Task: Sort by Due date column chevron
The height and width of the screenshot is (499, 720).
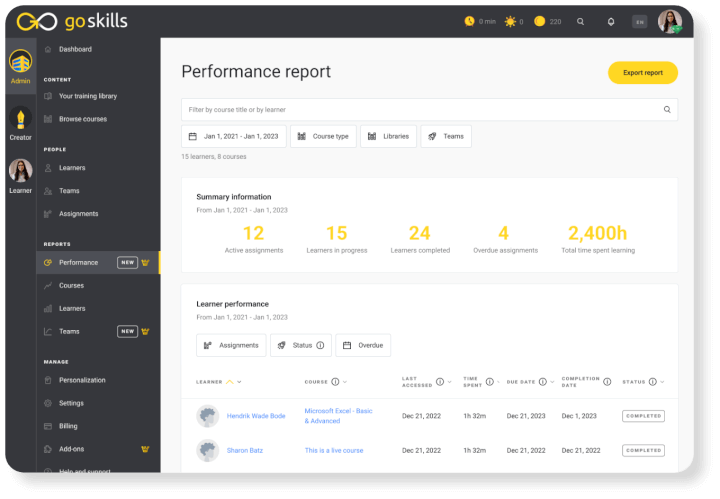Action: coord(552,382)
